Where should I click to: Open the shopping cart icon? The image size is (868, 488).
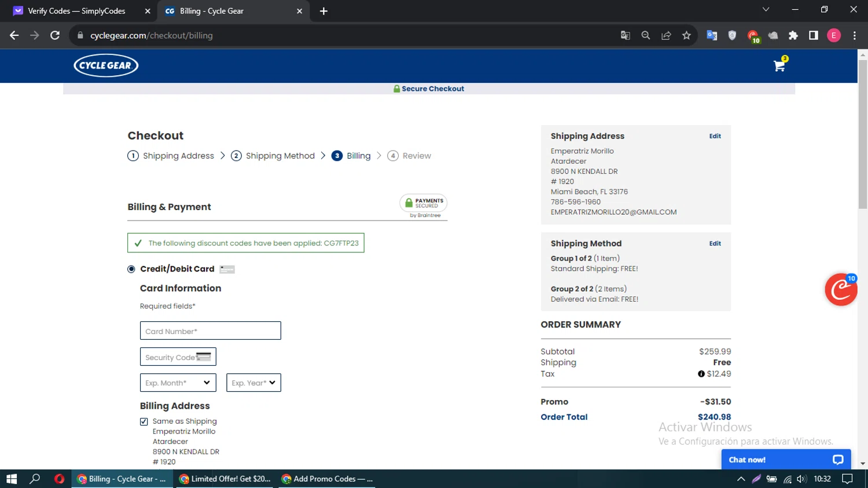coord(779,66)
